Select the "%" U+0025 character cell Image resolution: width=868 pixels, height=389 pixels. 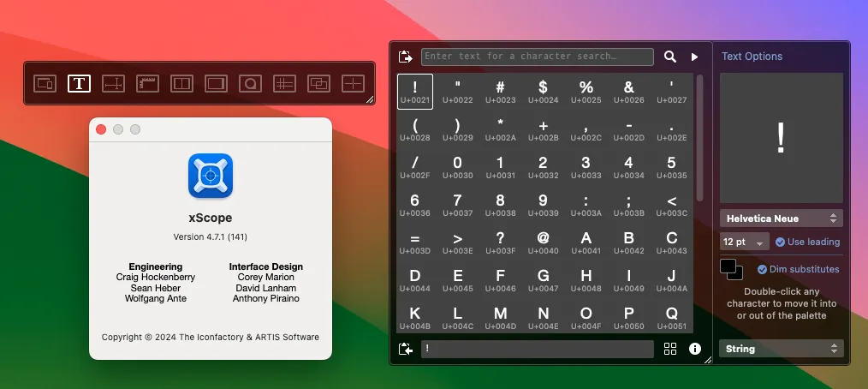[x=586, y=92]
